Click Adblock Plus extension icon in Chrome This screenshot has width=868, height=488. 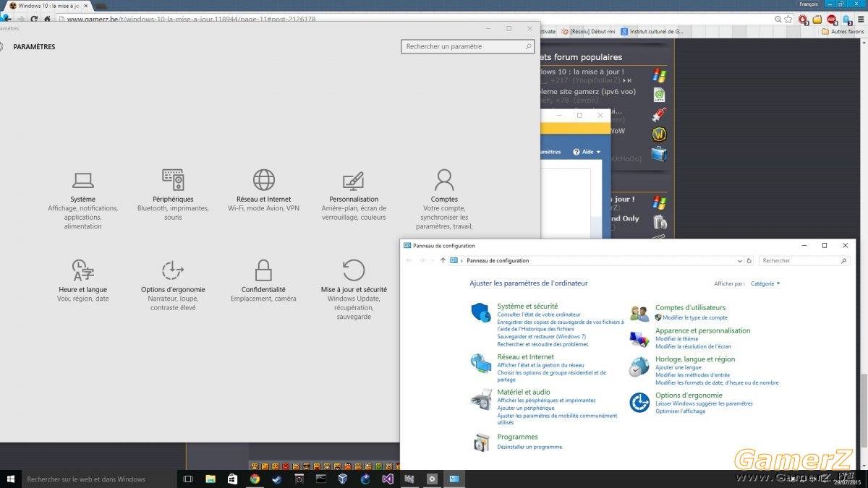[833, 20]
